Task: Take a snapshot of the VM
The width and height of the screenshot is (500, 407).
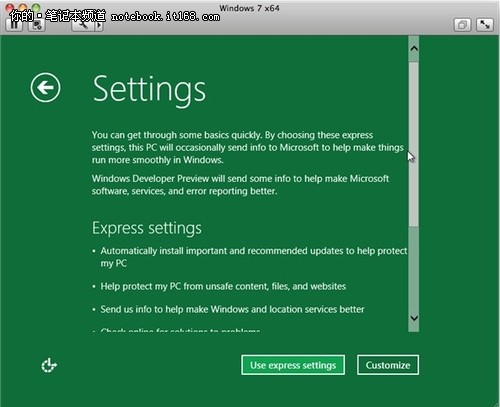Action: 37,25
